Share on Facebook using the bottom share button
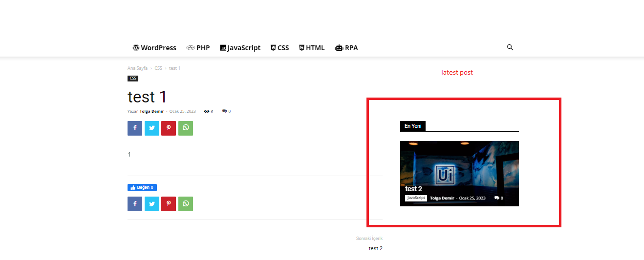644x260 pixels. [x=135, y=204]
